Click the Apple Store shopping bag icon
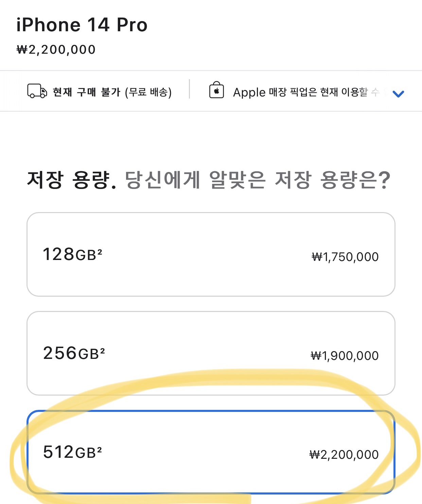The width and height of the screenshot is (422, 504). pos(216,90)
